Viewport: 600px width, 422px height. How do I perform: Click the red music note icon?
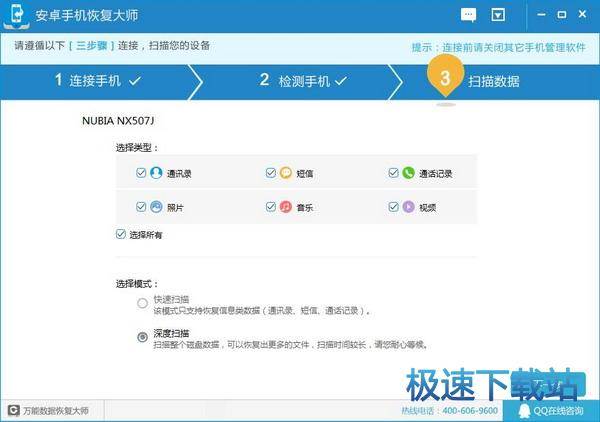pyautogui.click(x=286, y=207)
